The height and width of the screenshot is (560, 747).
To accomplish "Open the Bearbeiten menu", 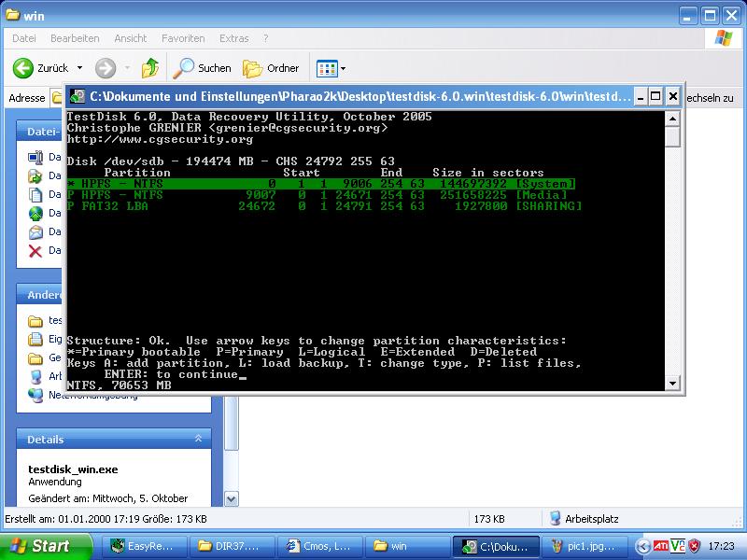I will 75,38.
